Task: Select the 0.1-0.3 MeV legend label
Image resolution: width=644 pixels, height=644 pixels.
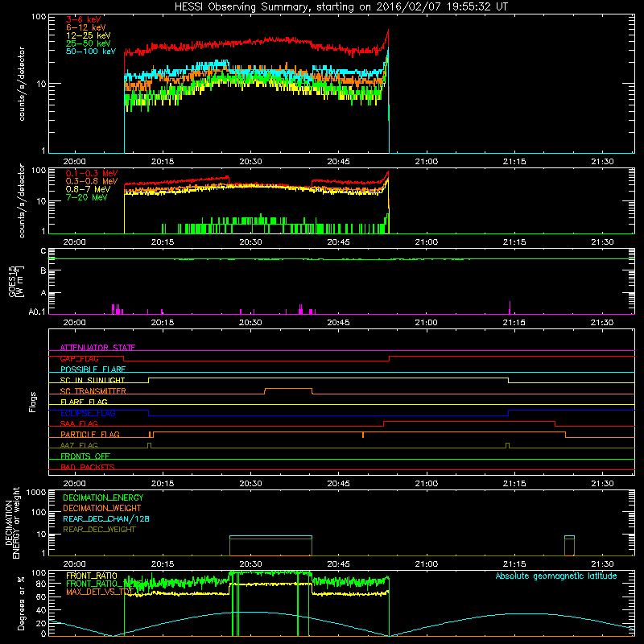Action: (92, 173)
